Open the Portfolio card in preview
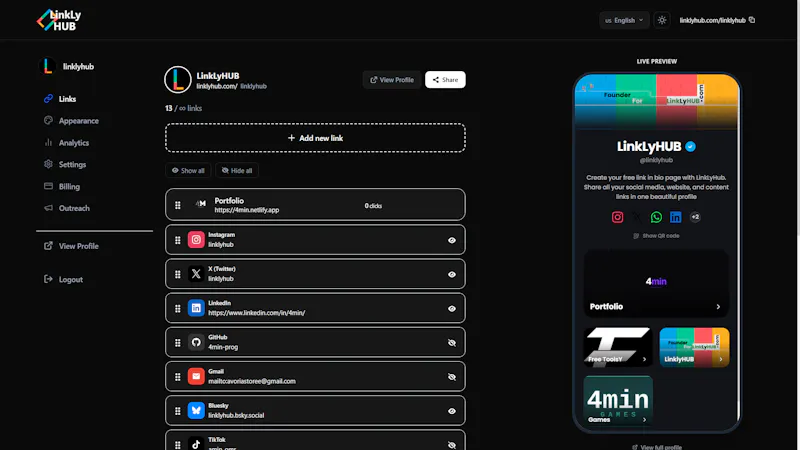The width and height of the screenshot is (800, 450). 656,283
